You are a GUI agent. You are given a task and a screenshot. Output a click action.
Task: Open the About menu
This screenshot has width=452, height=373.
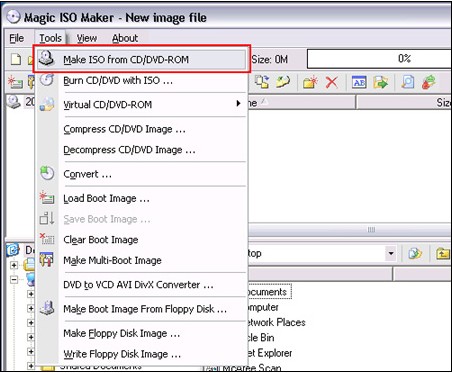click(x=125, y=38)
